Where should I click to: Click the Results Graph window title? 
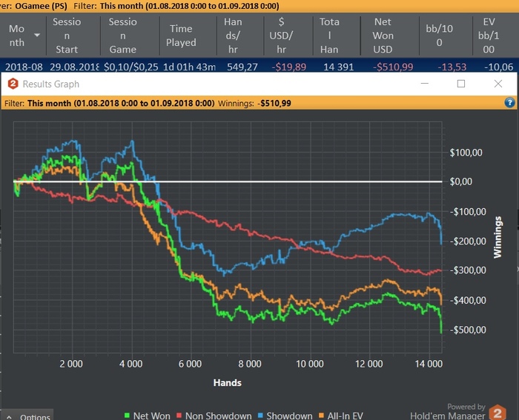tap(51, 84)
